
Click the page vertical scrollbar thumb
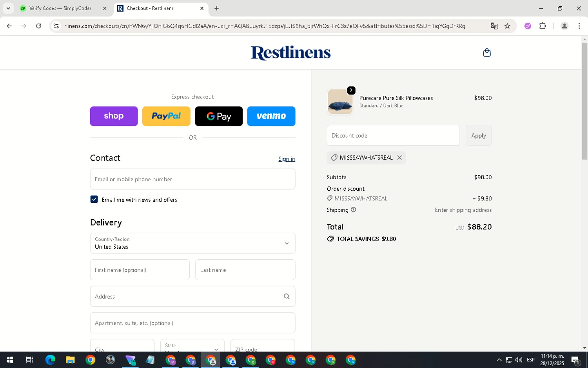point(584,101)
